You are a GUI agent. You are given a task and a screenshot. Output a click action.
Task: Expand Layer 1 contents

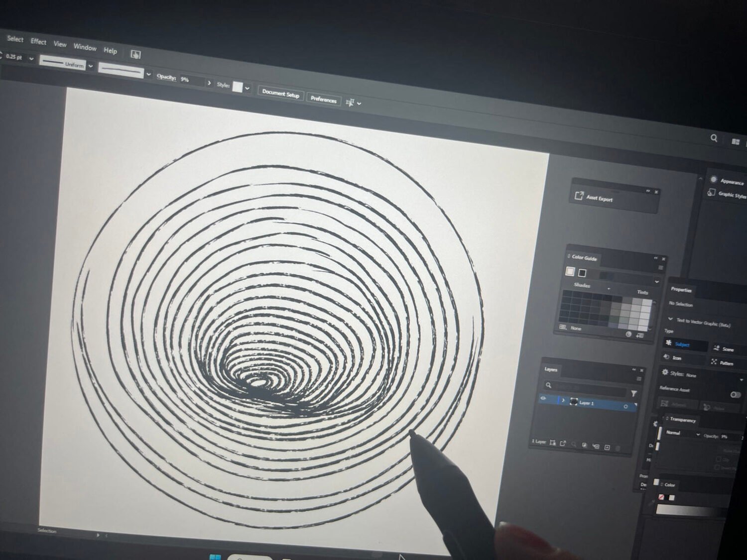coord(563,400)
